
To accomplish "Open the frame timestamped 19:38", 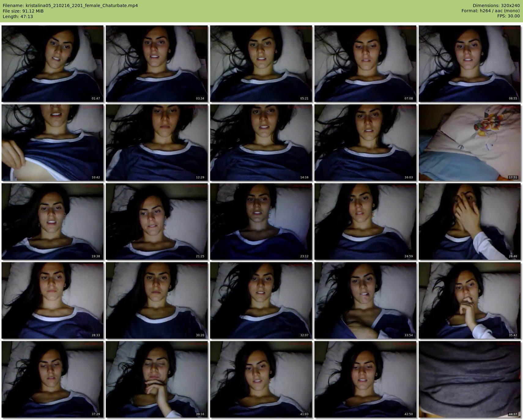I will tap(53, 221).
